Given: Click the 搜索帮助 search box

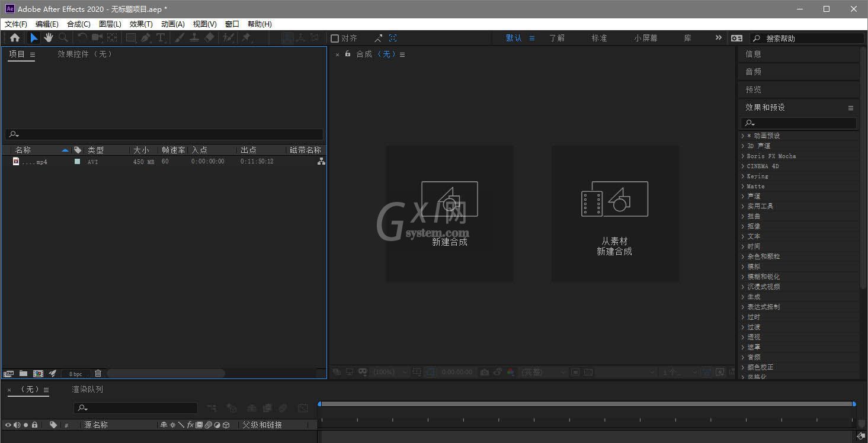Looking at the screenshot, I should click(x=808, y=38).
